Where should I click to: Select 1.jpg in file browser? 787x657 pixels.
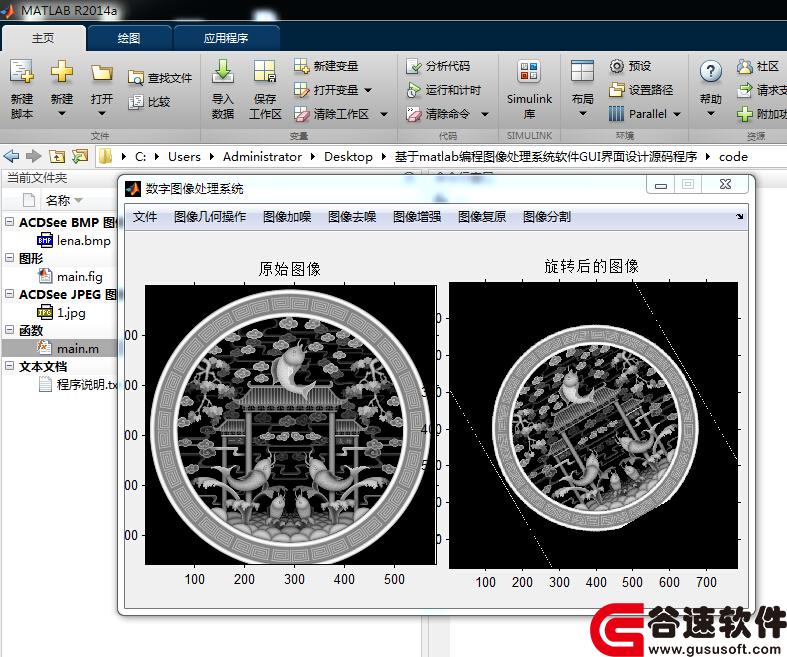[61, 313]
